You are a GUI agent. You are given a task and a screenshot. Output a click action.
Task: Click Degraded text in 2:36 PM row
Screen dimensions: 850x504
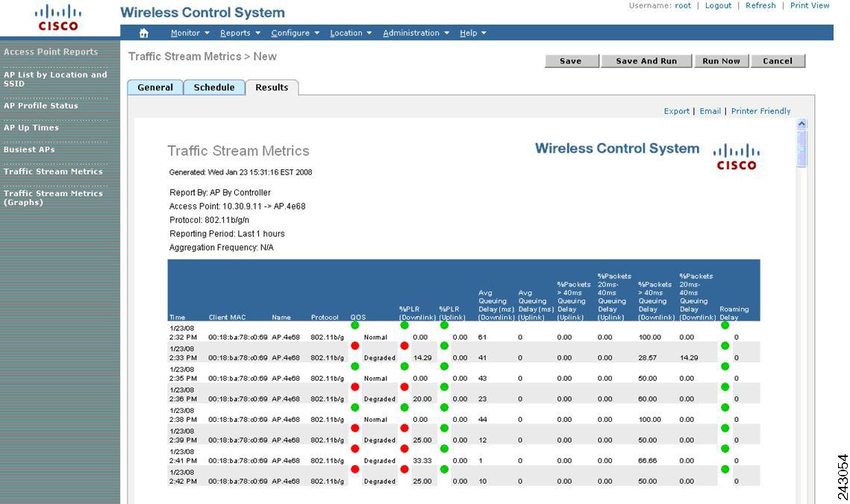click(x=379, y=399)
